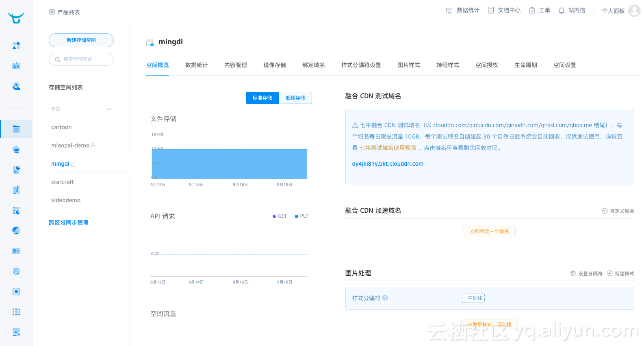Image resolution: width=644 pixels, height=346 pixels.
Task: Open the 内容管理 tab
Action: (x=236, y=65)
